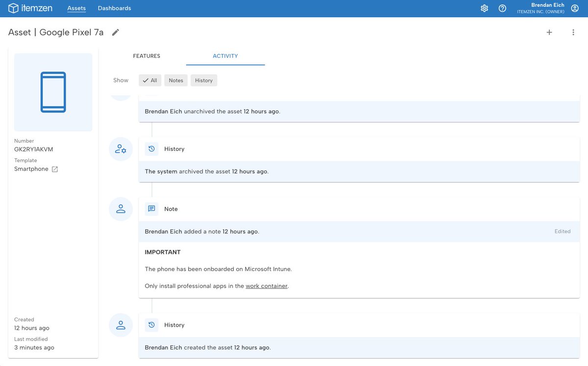This screenshot has height=366, width=588.
Task: Edit asset name with pencil icon
Action: coord(116,32)
